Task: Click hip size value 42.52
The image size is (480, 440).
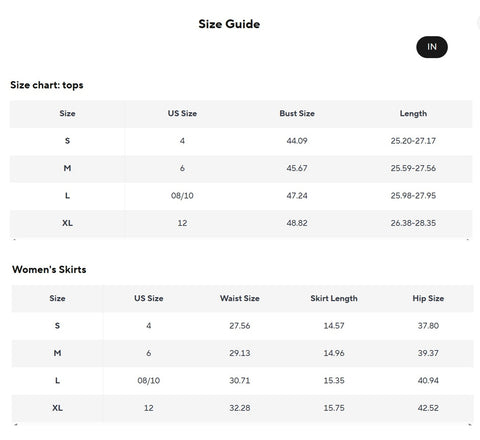Action: tap(428, 408)
